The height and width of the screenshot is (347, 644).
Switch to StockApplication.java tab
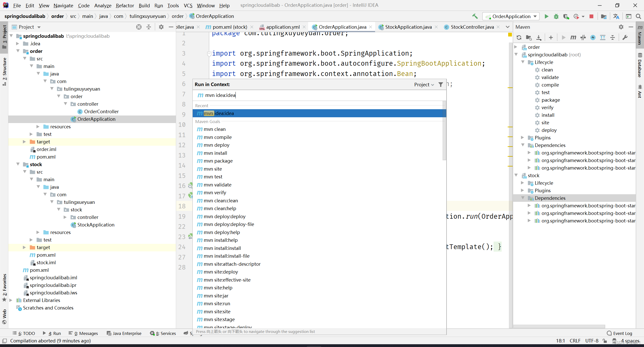pyautogui.click(x=408, y=27)
